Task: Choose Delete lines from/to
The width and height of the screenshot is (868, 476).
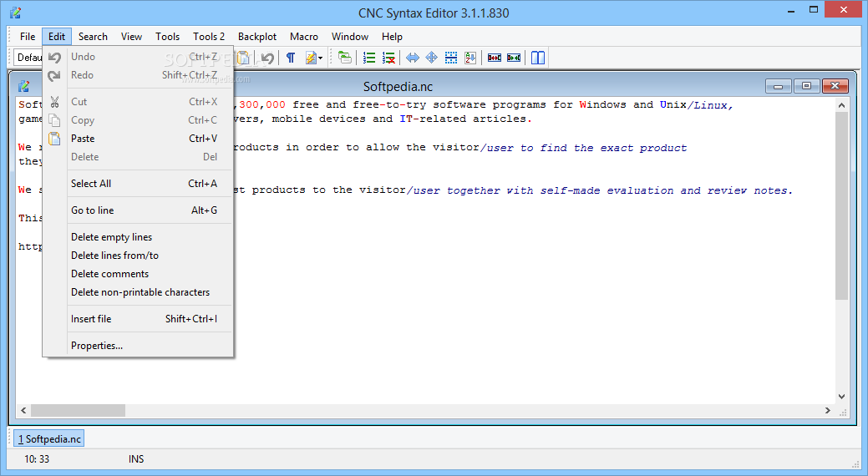Action: (138, 256)
